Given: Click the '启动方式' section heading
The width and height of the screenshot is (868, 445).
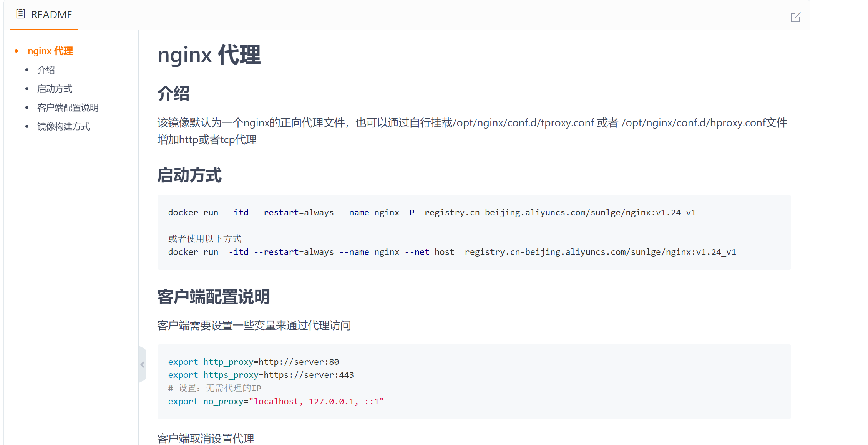Looking at the screenshot, I should [189, 175].
